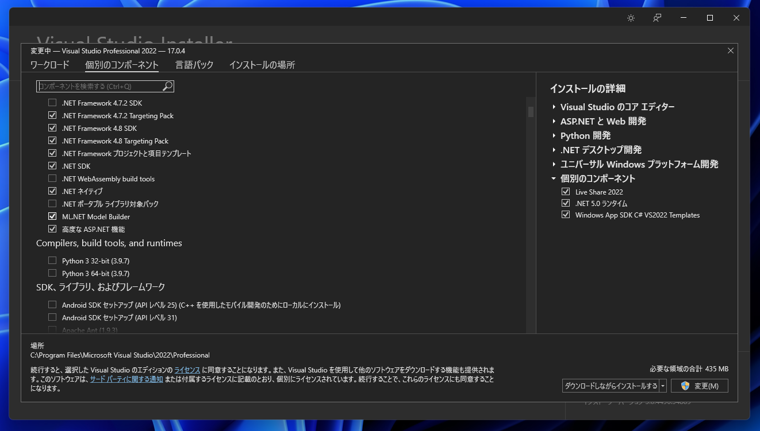Image resolution: width=760 pixels, height=431 pixels.
Task: Open the feedback icon in title bar
Action: pos(657,18)
